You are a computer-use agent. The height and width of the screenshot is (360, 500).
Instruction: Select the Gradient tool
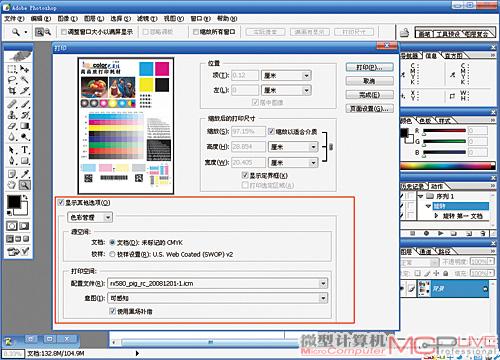pos(25,126)
